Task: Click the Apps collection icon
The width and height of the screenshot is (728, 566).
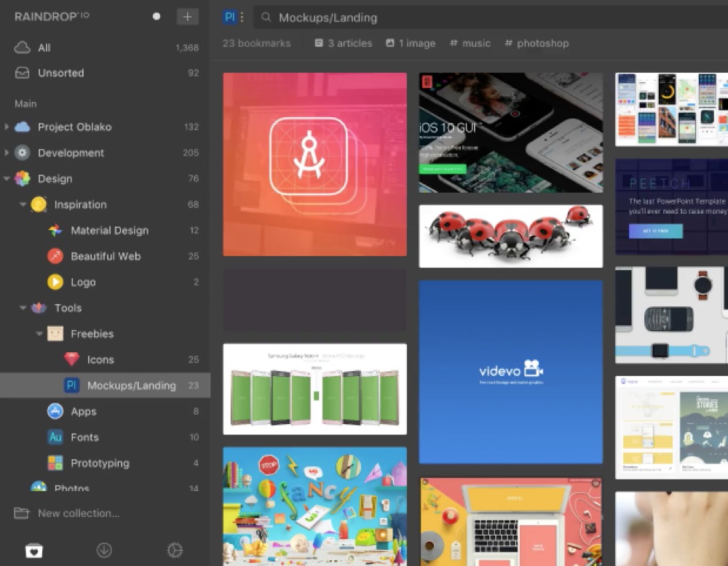Action: (55, 411)
